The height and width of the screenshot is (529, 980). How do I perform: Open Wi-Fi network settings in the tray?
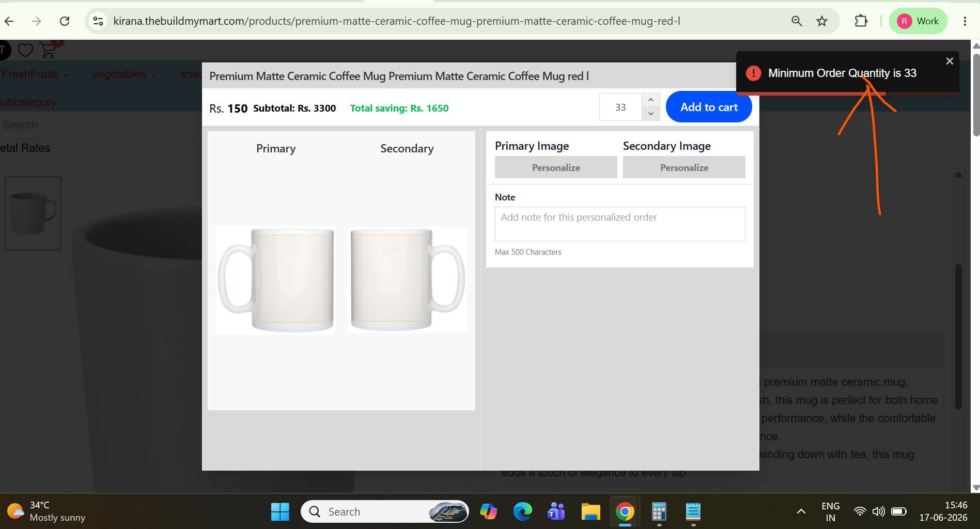click(x=860, y=512)
